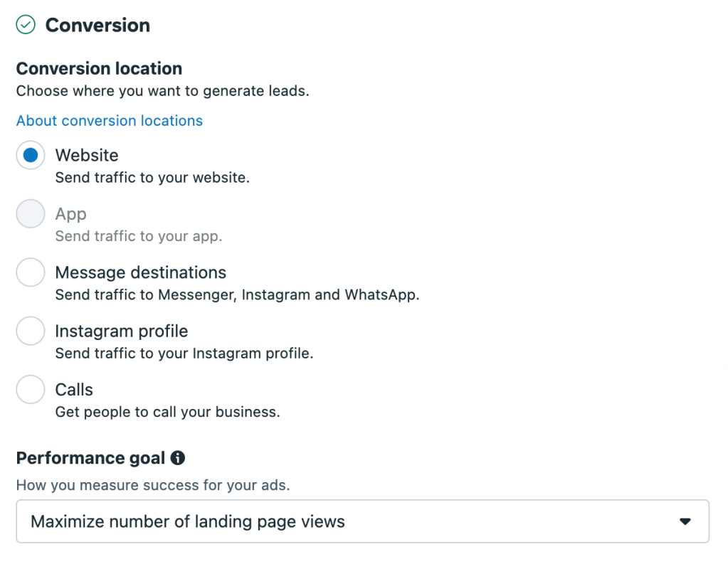Choose the Message destinations radio button
The width and height of the screenshot is (728, 564).
(x=31, y=272)
